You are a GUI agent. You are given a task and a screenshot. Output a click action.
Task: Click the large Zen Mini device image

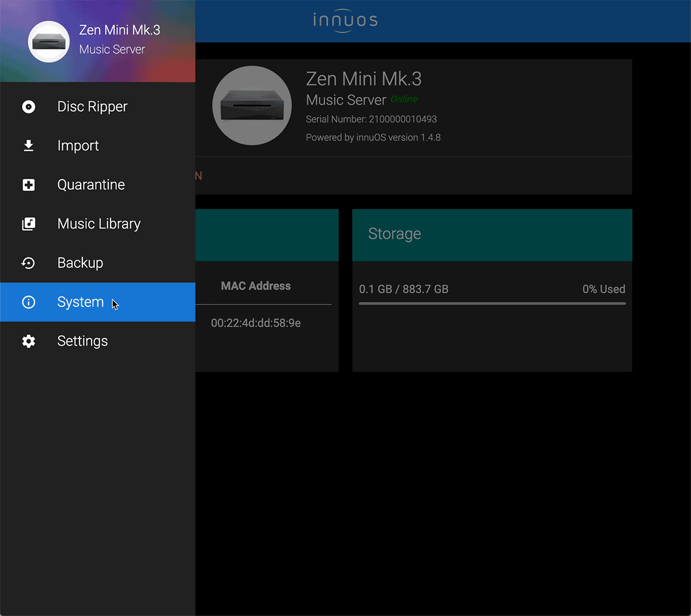252,105
